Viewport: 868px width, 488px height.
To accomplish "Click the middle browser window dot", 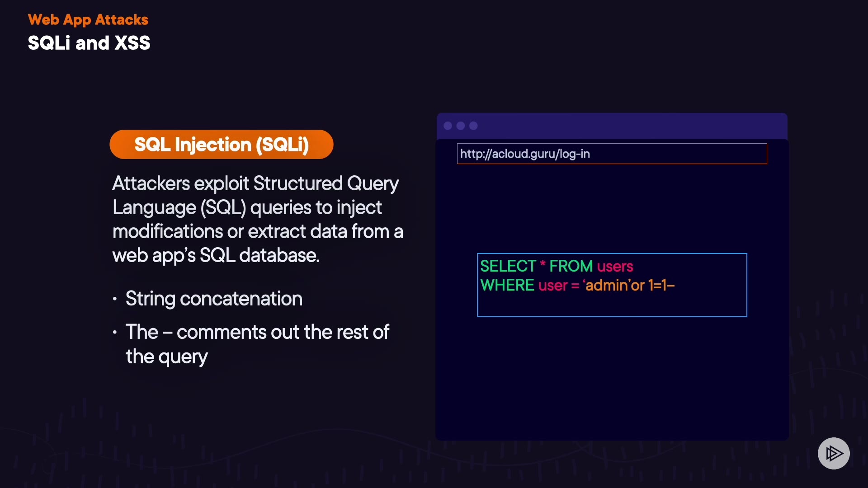I will click(x=461, y=126).
